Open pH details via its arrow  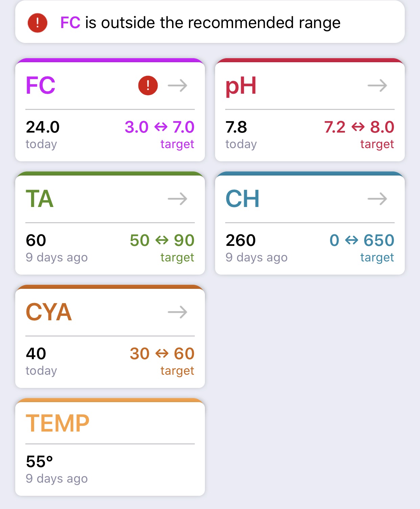coord(377,86)
